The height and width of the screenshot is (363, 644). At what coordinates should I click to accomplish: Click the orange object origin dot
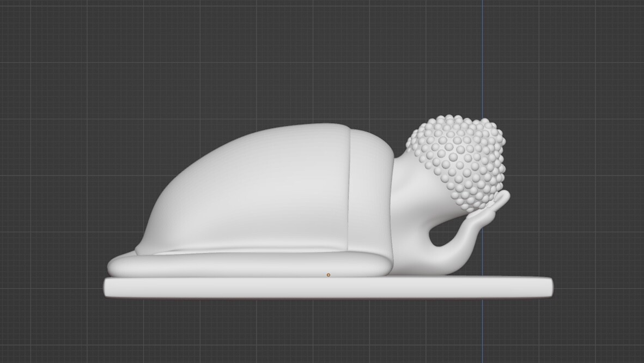coord(328,275)
